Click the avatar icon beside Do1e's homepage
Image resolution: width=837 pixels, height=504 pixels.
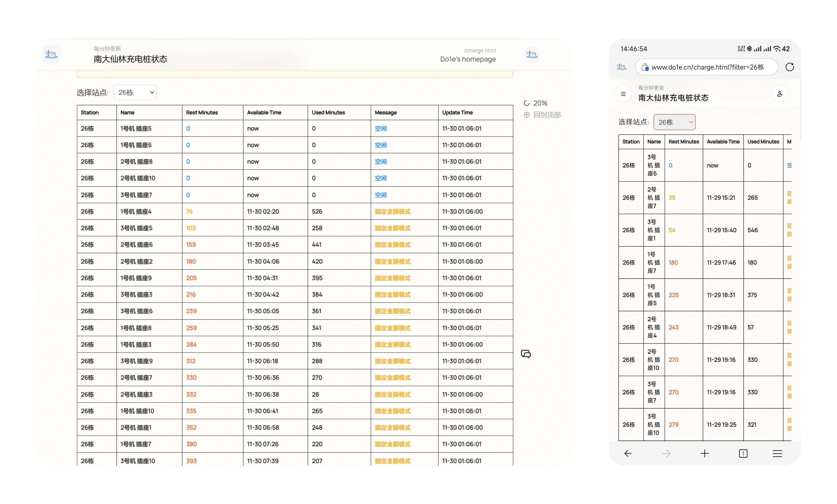click(x=532, y=54)
